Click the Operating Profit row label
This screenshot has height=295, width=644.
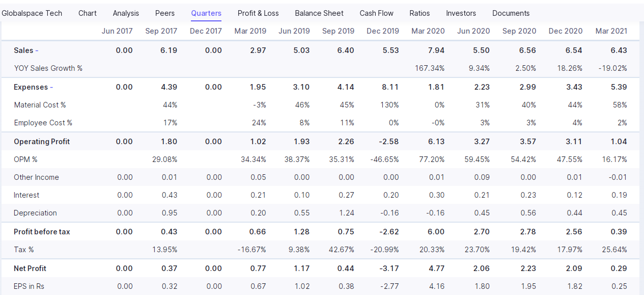coord(42,142)
